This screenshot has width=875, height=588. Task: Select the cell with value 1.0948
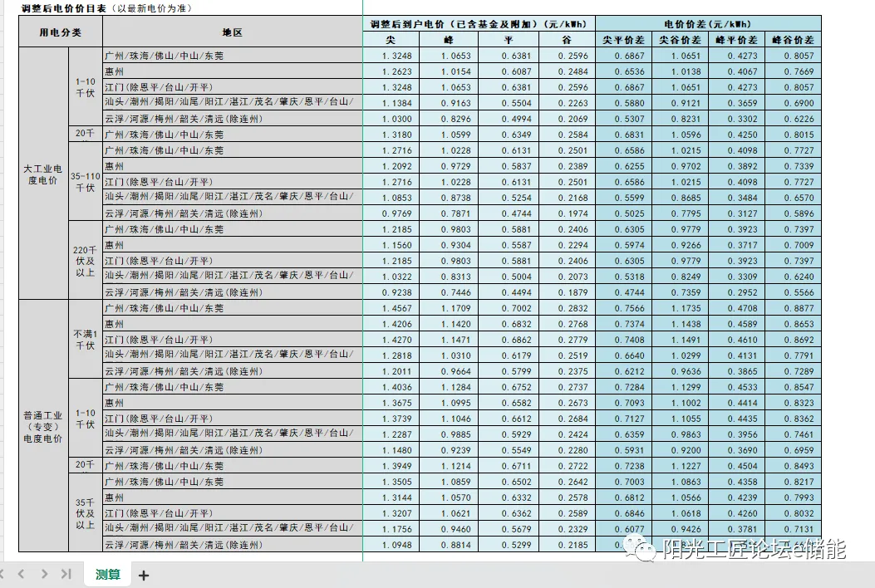pyautogui.click(x=391, y=545)
